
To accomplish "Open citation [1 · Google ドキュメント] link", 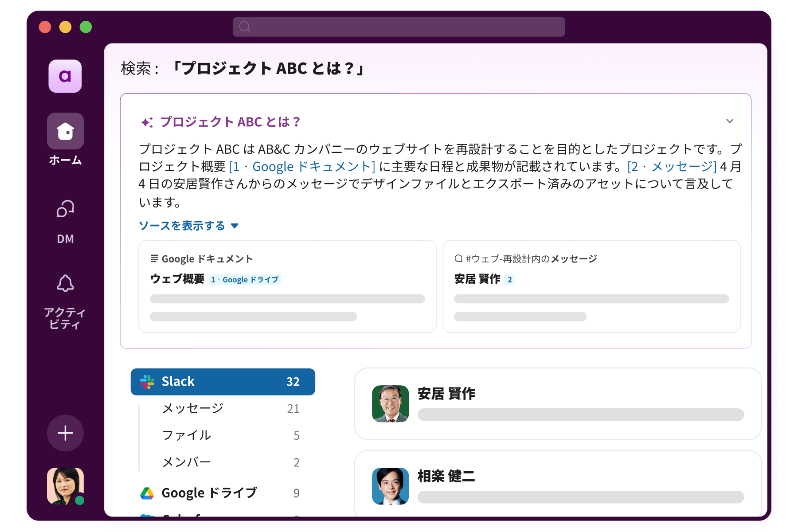I will pyautogui.click(x=302, y=167).
